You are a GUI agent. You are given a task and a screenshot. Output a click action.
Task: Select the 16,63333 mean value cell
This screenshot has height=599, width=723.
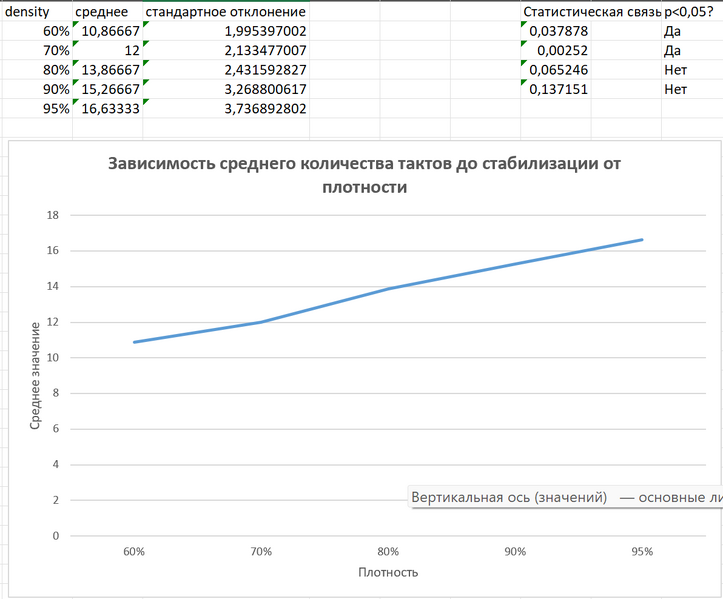coord(107,109)
